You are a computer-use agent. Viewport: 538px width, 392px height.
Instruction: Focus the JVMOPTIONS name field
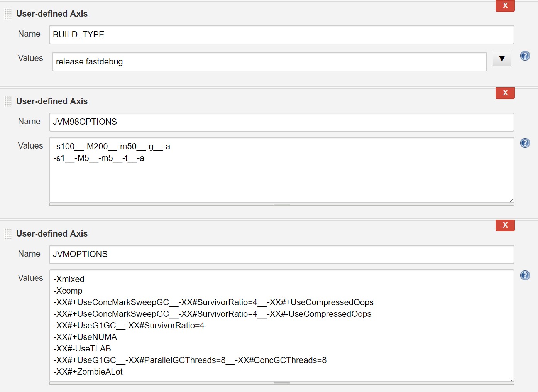pyautogui.click(x=281, y=254)
